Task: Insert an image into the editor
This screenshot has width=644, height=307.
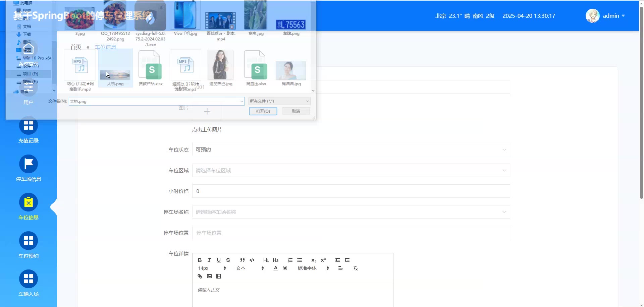Action: tap(209, 276)
